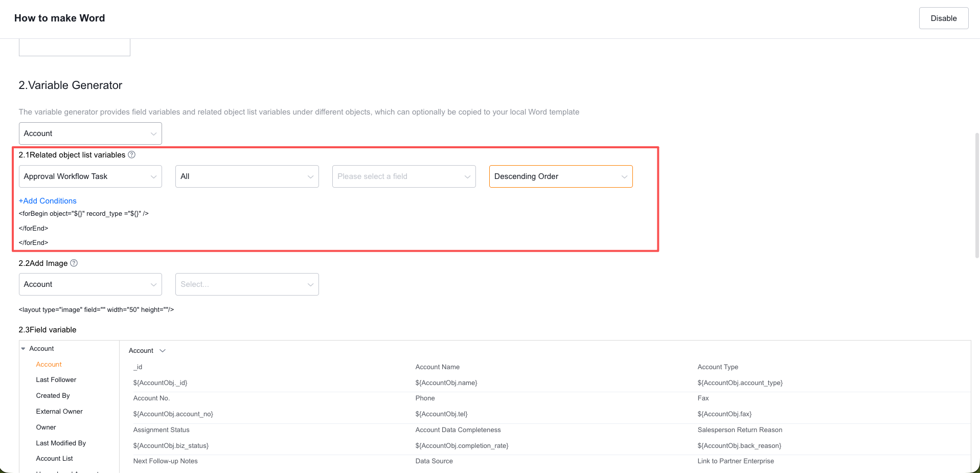Click the ${AccountObj._id} variable

pos(161,383)
